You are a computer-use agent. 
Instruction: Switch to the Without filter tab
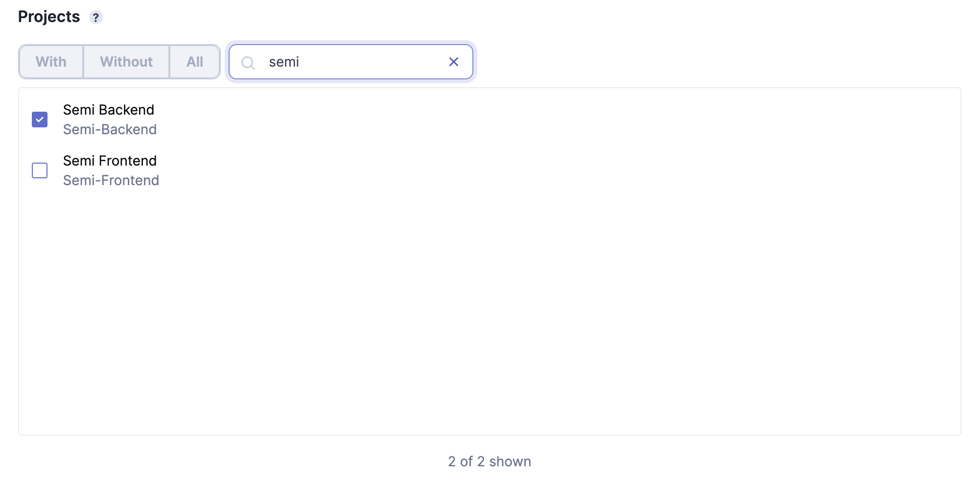126,62
